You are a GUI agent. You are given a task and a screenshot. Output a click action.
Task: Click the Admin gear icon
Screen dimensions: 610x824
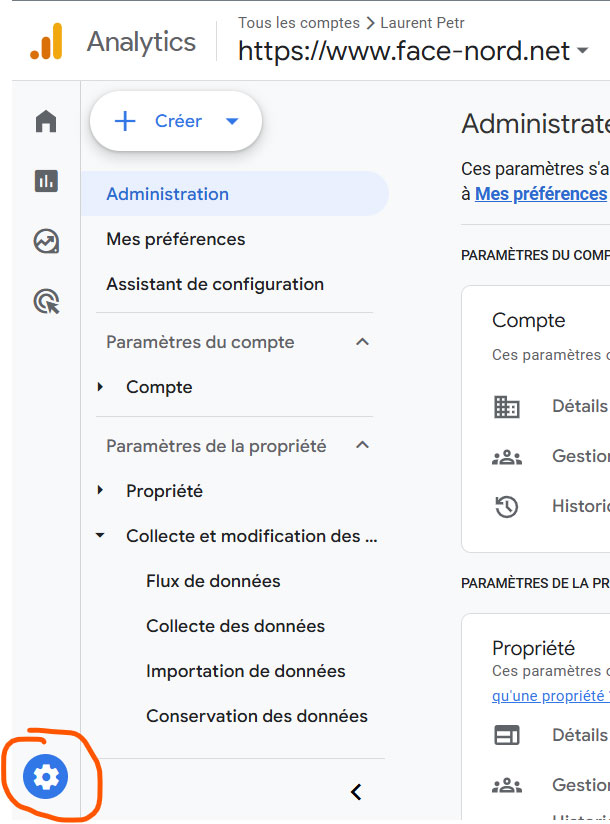click(x=46, y=776)
